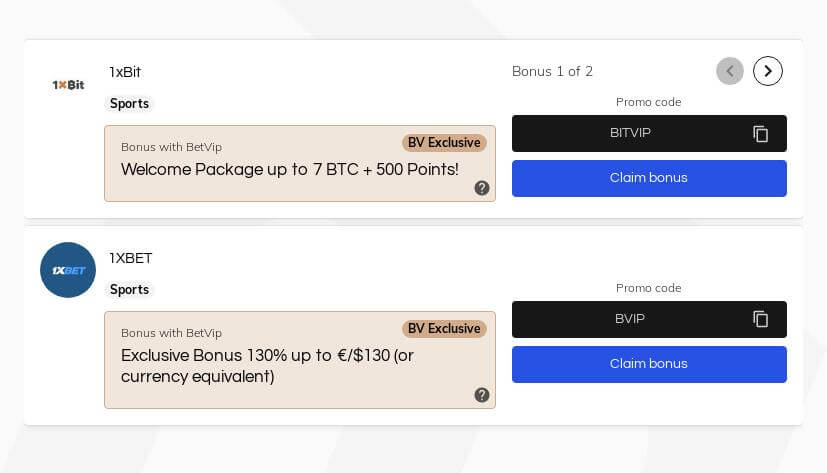Image resolution: width=827 pixels, height=473 pixels.
Task: Open the 1xBit bookmaker name link
Action: pos(125,72)
